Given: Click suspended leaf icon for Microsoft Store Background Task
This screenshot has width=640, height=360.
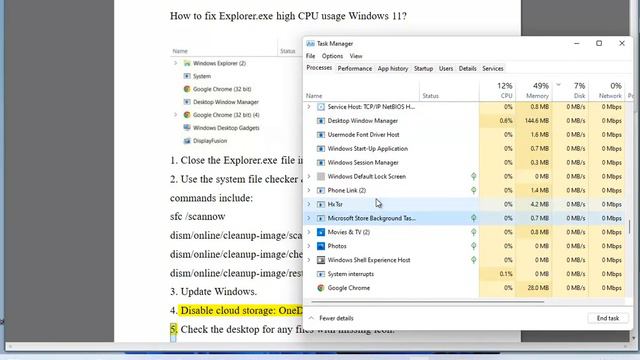Looking at the screenshot, I should point(473,218).
